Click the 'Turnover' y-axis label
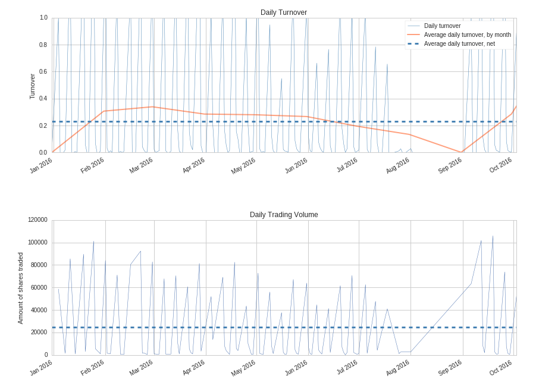The image size is (539, 392). (x=32, y=86)
